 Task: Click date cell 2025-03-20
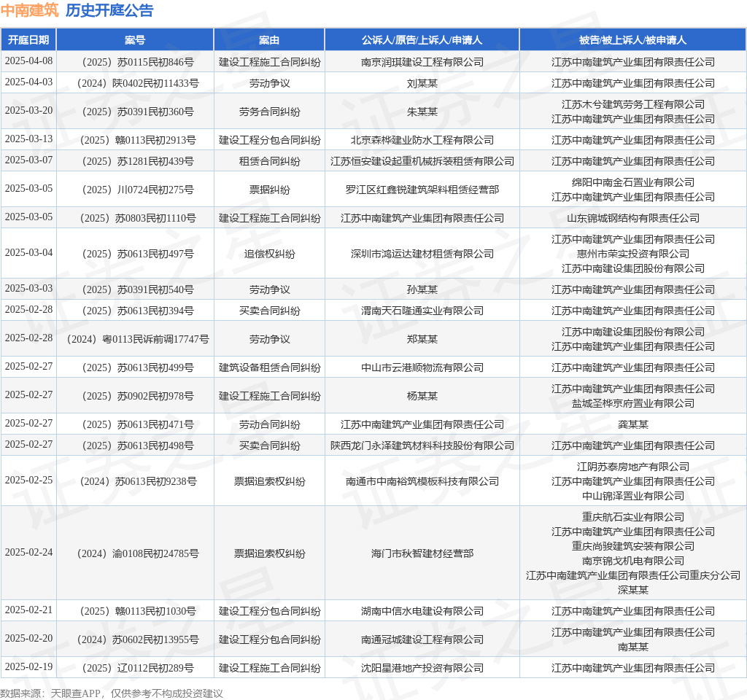point(28,111)
